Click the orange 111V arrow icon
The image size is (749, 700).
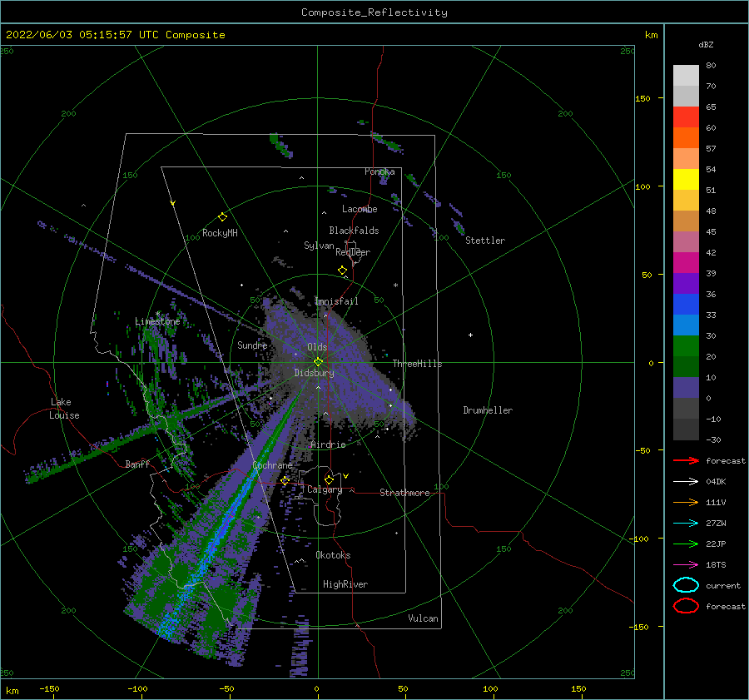[x=686, y=502]
